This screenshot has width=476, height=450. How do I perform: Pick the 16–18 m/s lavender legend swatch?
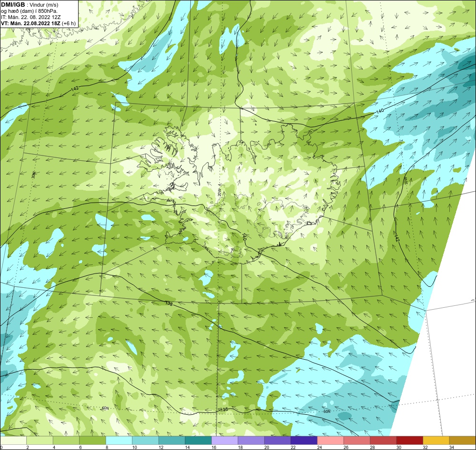coord(225,440)
